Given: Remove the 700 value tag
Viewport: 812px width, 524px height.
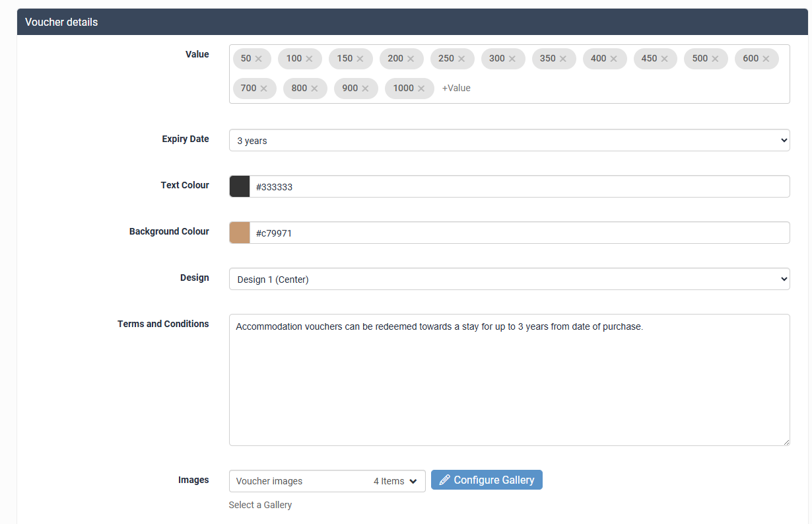Looking at the screenshot, I should coord(263,89).
